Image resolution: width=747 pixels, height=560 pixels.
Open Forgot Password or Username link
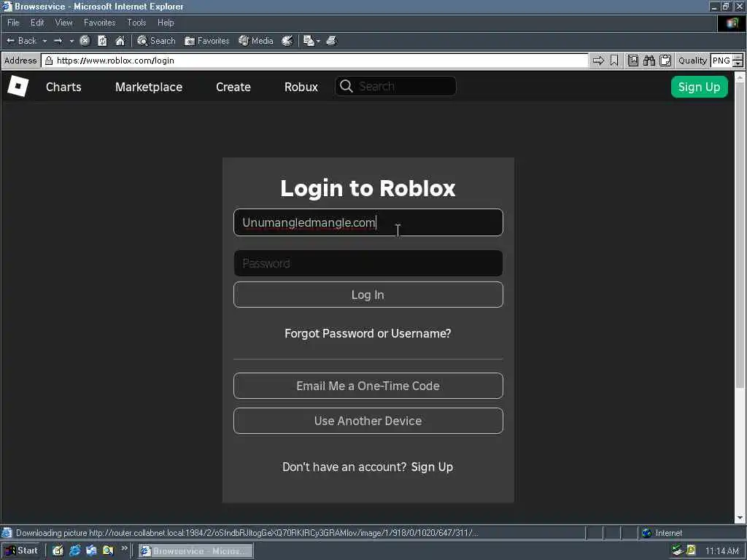[368, 333]
